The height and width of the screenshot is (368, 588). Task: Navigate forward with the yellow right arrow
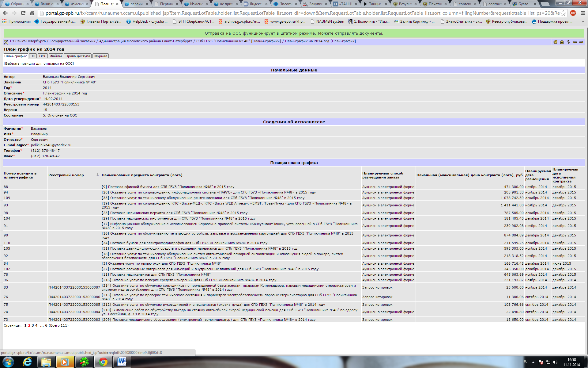pos(581,42)
